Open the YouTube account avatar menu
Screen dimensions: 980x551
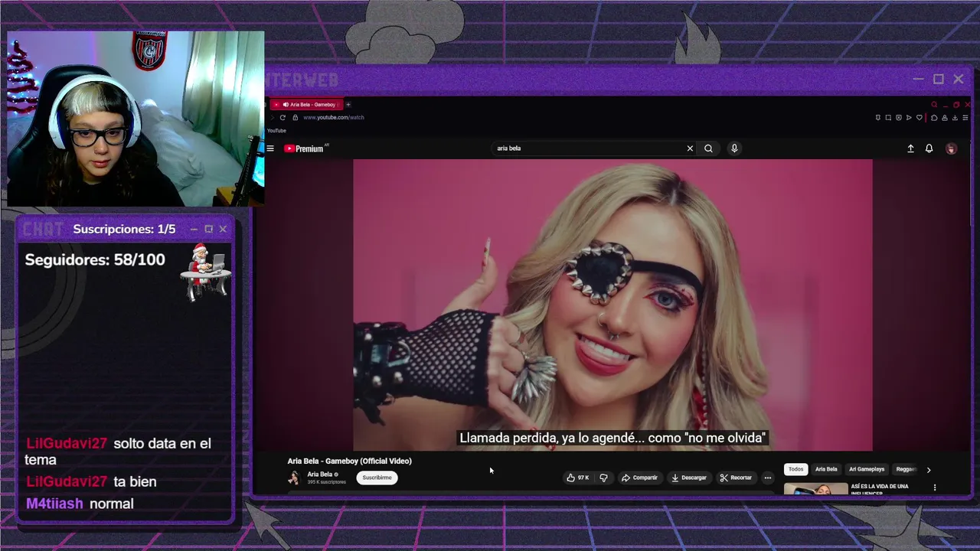[951, 148]
